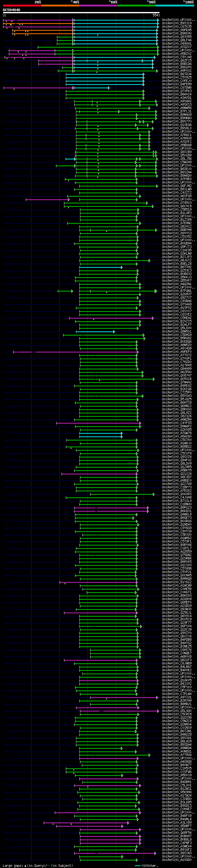The height and width of the screenshot is (868, 197).
Task: Click the cyan ~100% identity legend segment
Action: point(175,6)
